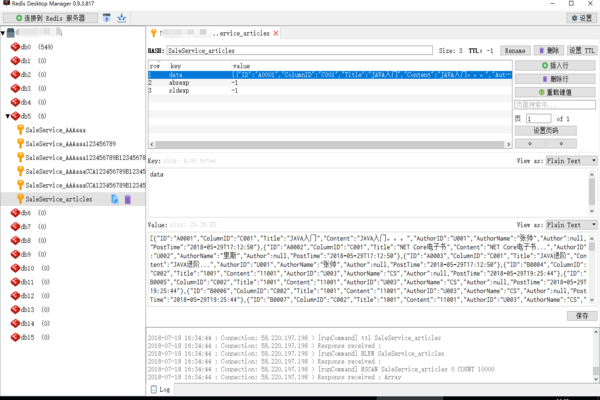This screenshot has width=600, height=400.
Task: Click the search on page input field
Action: click(555, 104)
